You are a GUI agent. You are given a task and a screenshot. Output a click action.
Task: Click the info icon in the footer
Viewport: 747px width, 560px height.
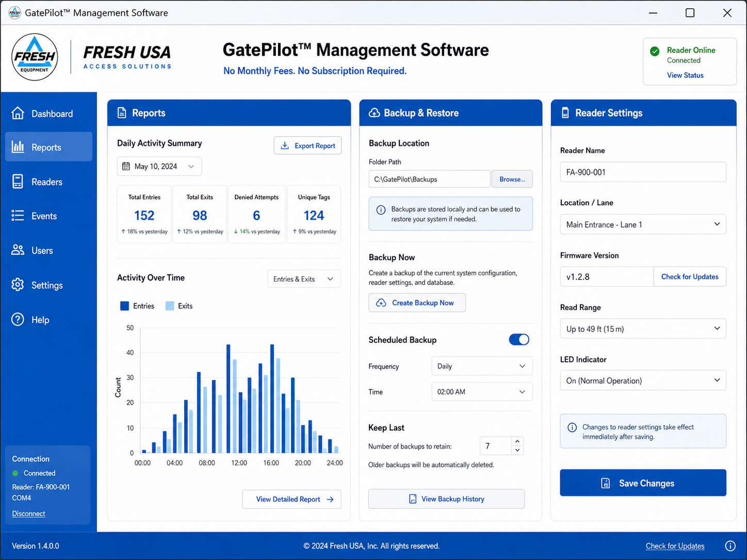pyautogui.click(x=730, y=546)
